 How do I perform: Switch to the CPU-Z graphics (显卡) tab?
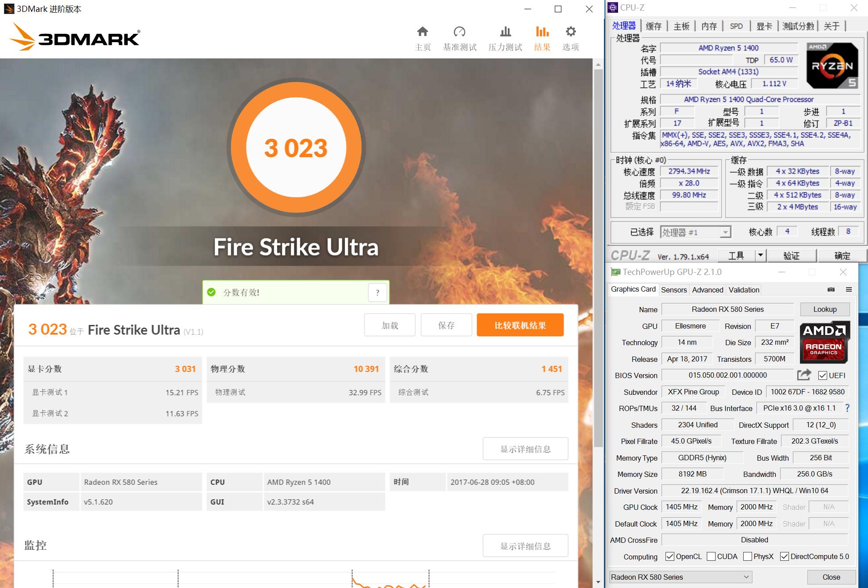pos(764,26)
